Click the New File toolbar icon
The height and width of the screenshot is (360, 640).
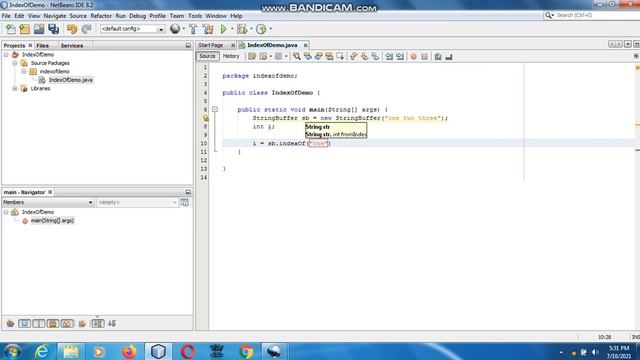pyautogui.click(x=11, y=29)
